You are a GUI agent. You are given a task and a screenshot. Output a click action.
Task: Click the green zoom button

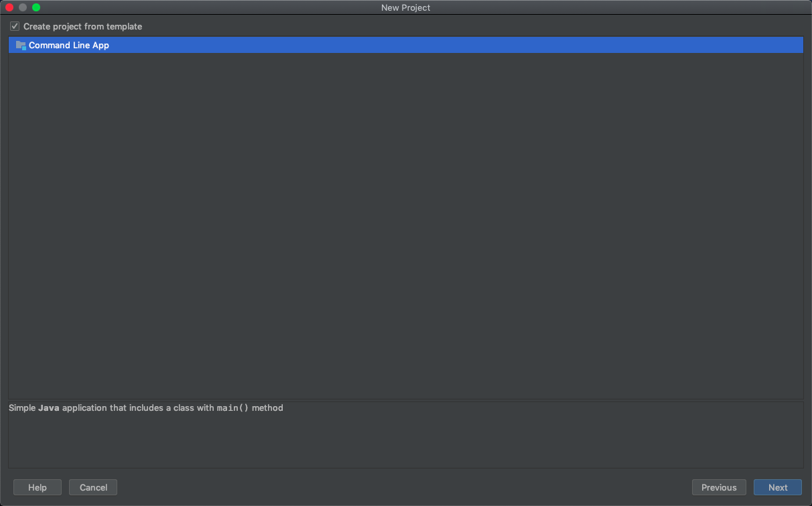tap(35, 7)
